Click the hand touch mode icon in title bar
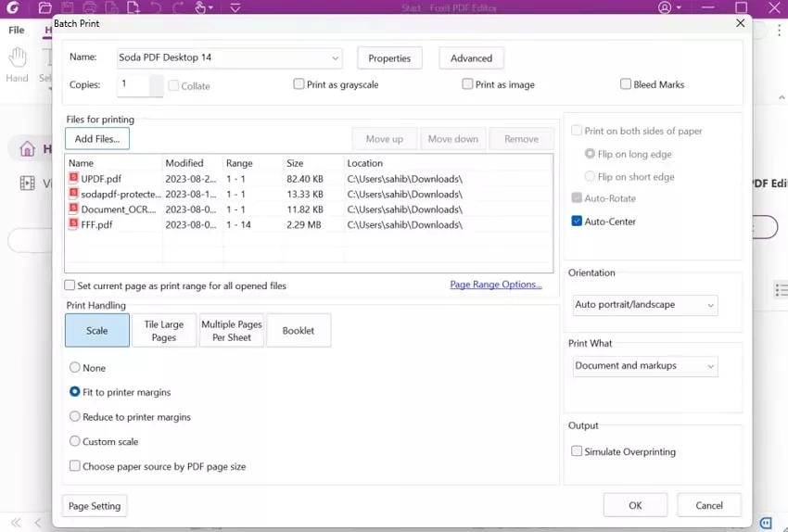Viewport: 788px width, 532px height. [x=200, y=7]
